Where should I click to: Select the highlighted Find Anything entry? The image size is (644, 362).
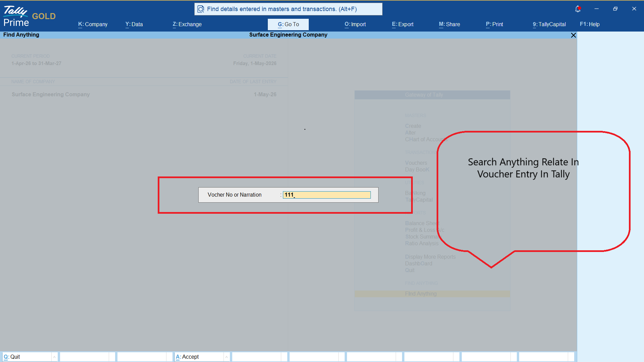[x=432, y=294]
